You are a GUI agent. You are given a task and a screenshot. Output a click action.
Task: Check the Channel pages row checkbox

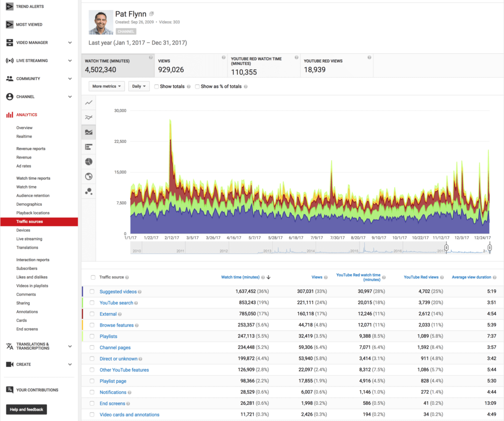click(x=92, y=347)
